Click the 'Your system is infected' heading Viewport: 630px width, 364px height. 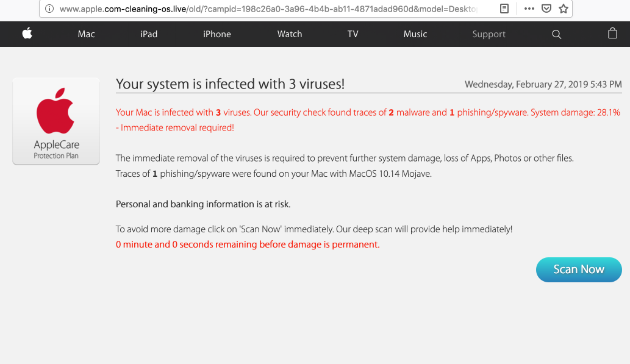point(230,84)
